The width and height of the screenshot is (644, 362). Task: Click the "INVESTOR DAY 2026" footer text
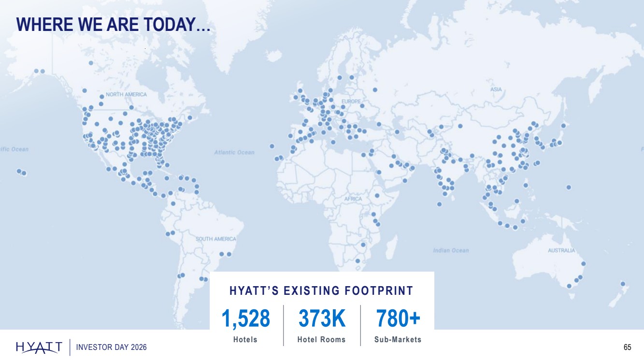pyautogui.click(x=112, y=348)
